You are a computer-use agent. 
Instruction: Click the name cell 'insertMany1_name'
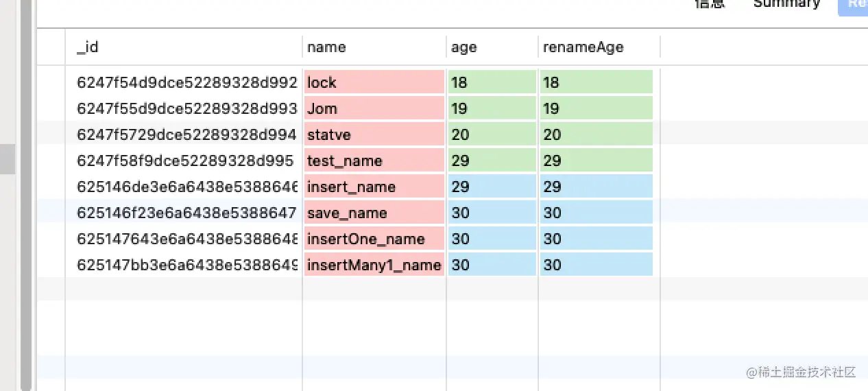pos(374,265)
